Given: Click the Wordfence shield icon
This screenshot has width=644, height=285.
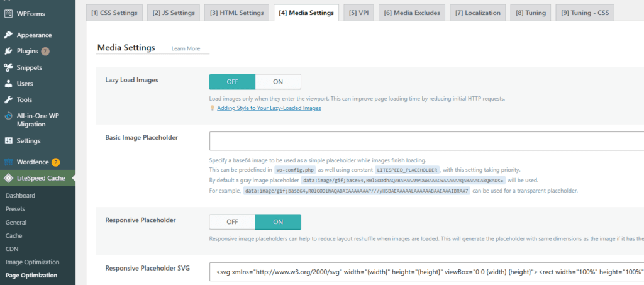Looking at the screenshot, I should pyautogui.click(x=8, y=162).
